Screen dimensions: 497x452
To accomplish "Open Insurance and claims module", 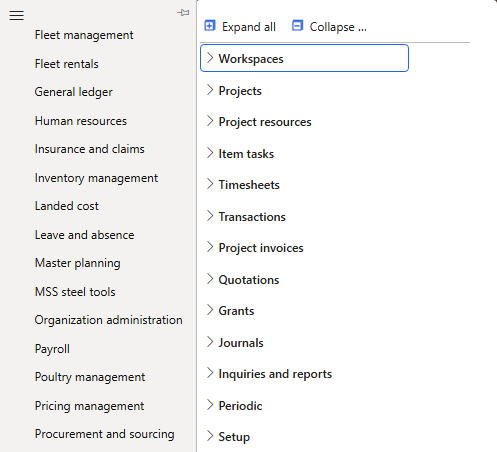I will tap(90, 149).
